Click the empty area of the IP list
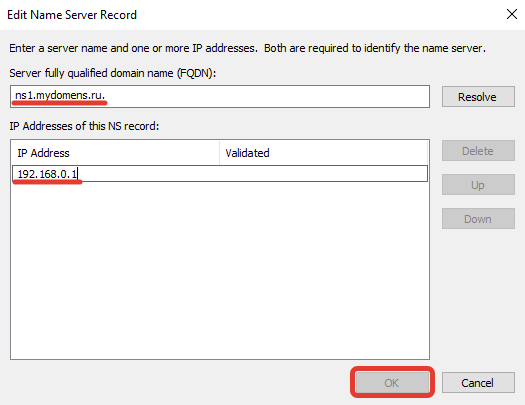Screen dimensions: 525x405 point(220,270)
